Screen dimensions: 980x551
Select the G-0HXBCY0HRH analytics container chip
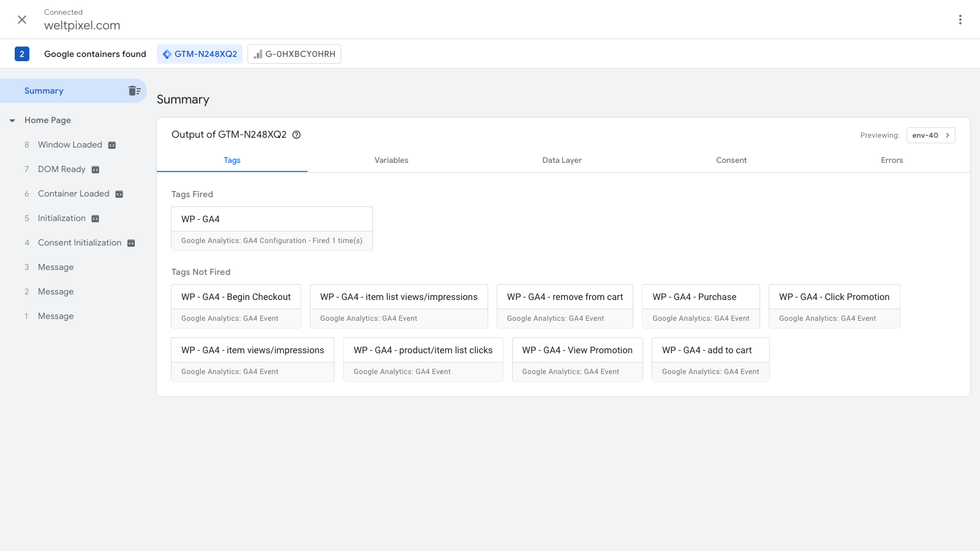[x=294, y=54]
